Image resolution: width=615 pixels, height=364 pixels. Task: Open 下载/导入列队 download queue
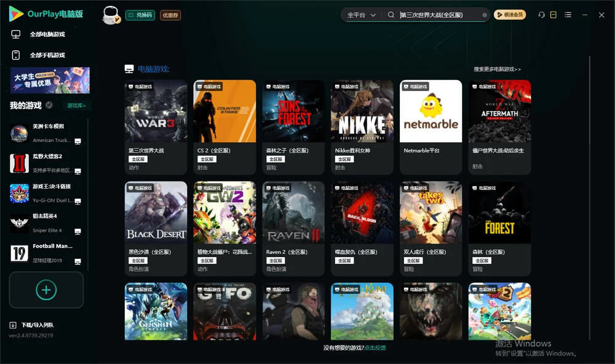[38, 325]
